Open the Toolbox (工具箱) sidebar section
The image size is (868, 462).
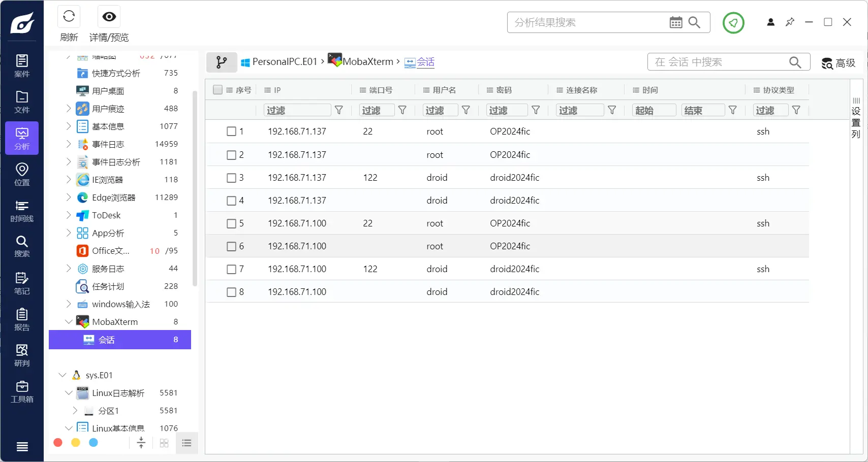(x=22, y=391)
